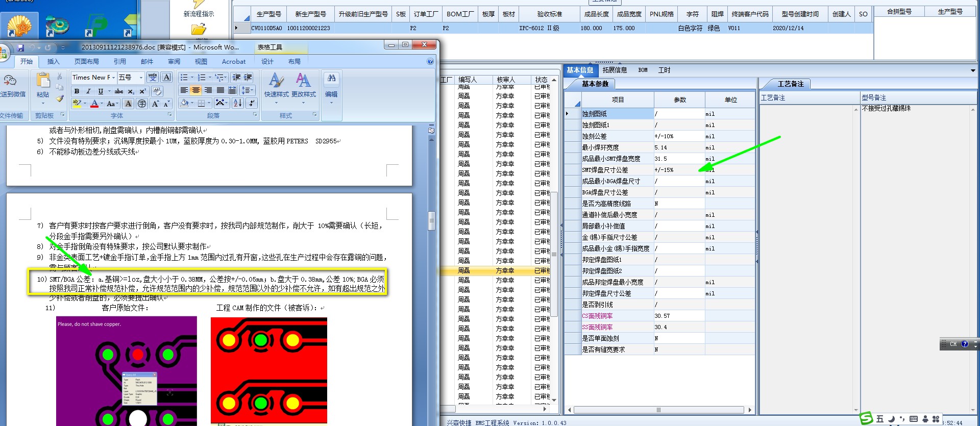Click the Grow Font icon
The width and height of the screenshot is (980, 426).
(155, 104)
